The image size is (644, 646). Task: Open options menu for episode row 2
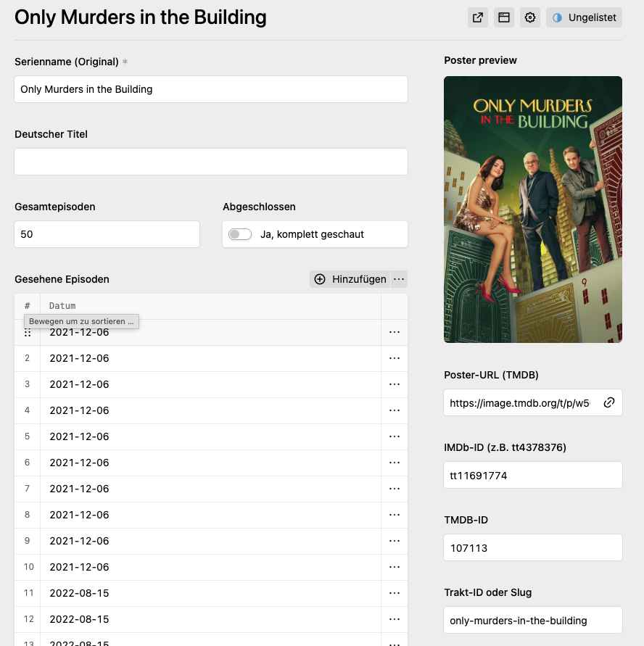(395, 358)
